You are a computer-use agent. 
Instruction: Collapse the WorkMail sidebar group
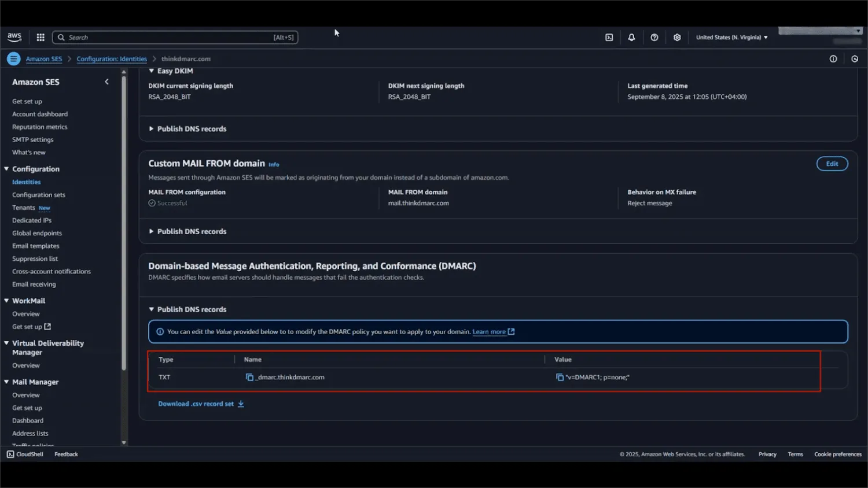(x=6, y=301)
